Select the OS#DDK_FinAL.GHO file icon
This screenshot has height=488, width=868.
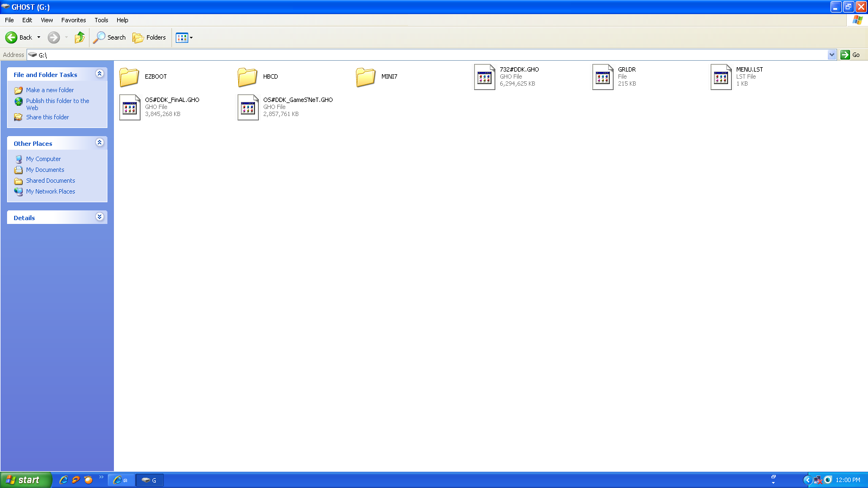[x=130, y=107]
